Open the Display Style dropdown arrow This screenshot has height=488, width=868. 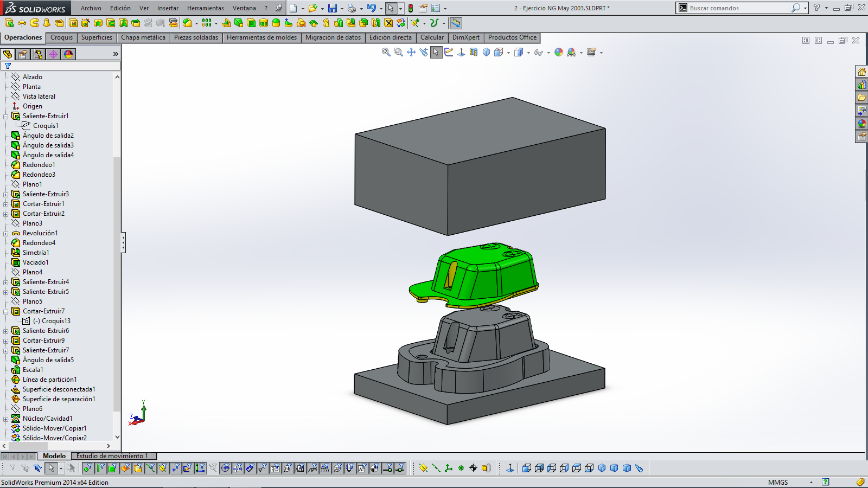click(x=528, y=53)
